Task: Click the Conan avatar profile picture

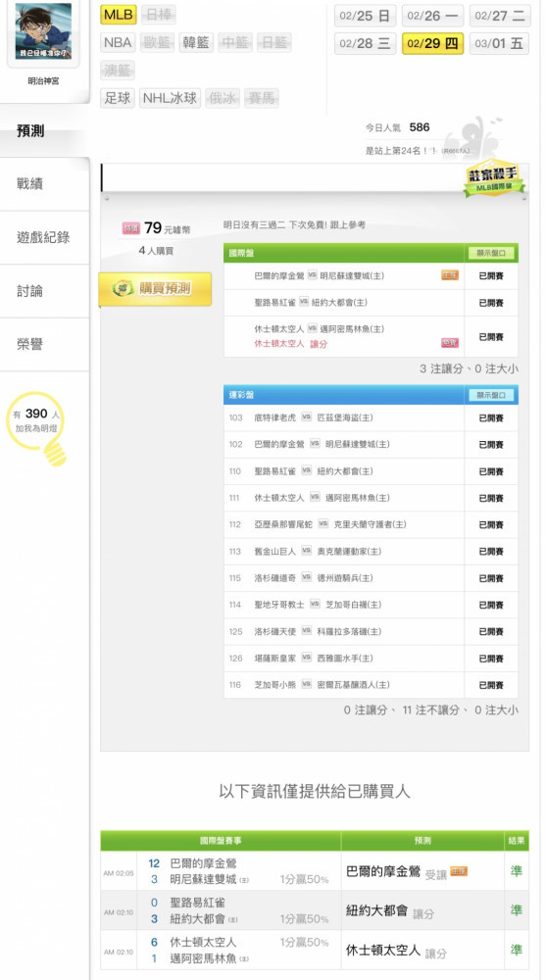Action: point(43,30)
